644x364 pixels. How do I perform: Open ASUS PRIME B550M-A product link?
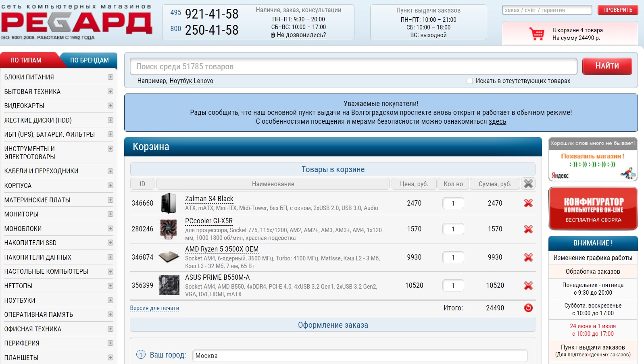coord(217,277)
